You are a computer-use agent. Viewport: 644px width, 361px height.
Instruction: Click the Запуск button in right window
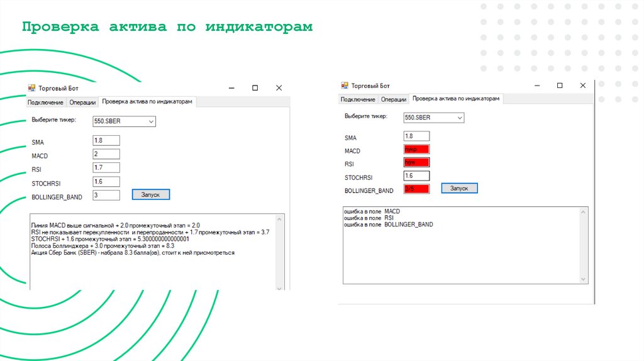[x=459, y=188]
